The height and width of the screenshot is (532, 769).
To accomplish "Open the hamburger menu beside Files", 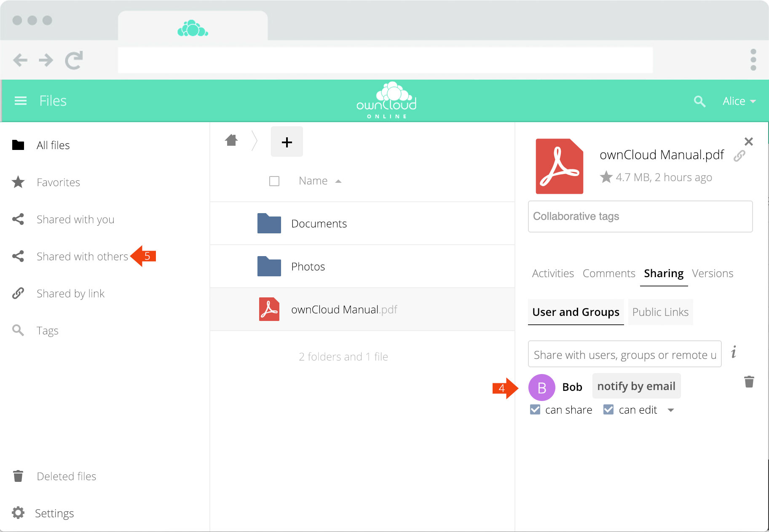I will (x=20, y=101).
